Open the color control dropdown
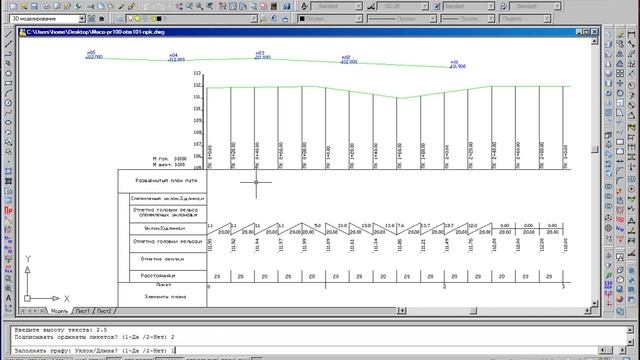 (x=359, y=19)
